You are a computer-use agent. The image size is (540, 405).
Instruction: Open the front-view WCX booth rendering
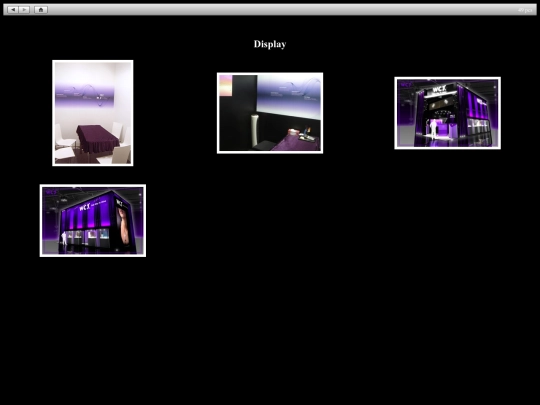(x=447, y=113)
